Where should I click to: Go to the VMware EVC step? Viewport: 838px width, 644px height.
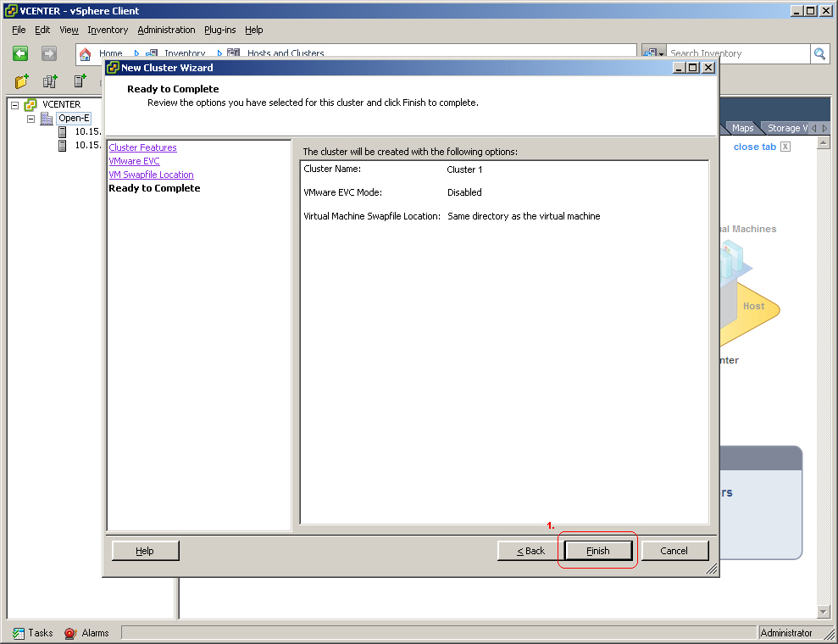click(134, 161)
